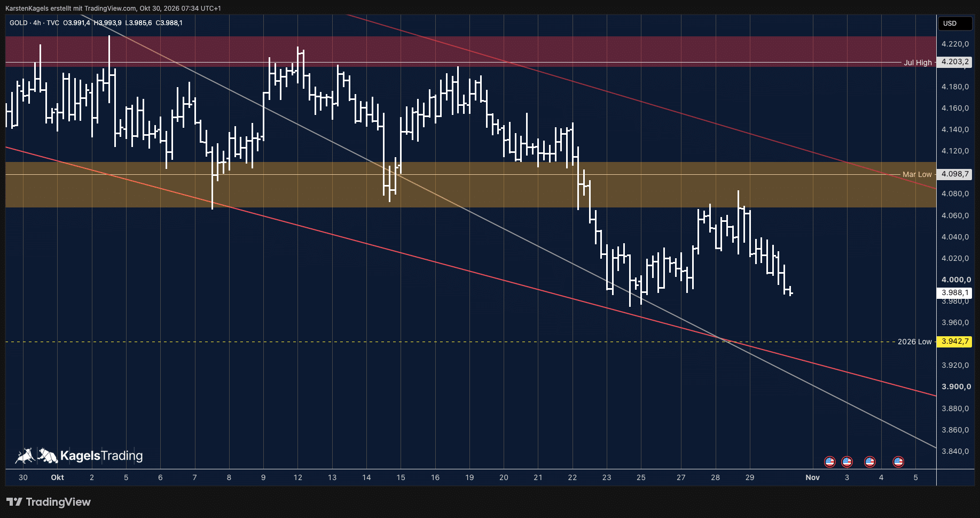The height and width of the screenshot is (518, 980).
Task: Click the 4.220,0 price axis level
Action: tap(955, 44)
